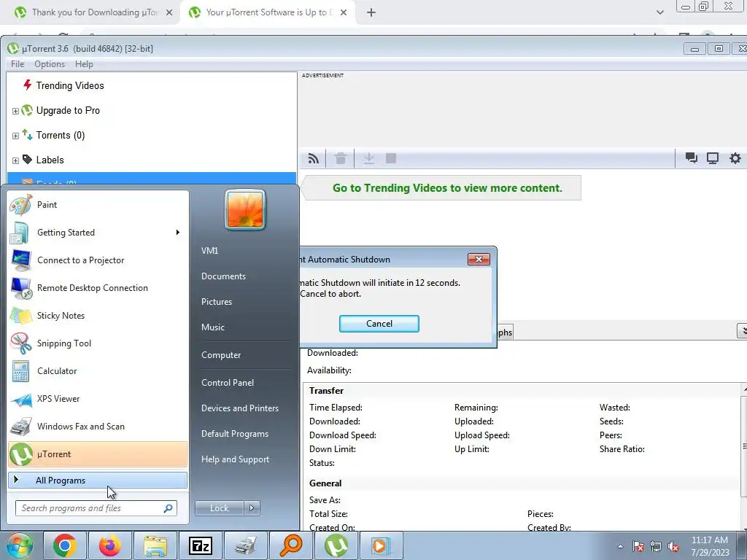The height and width of the screenshot is (560, 747).
Task: Open Calculator from Start menu
Action: [98, 371]
